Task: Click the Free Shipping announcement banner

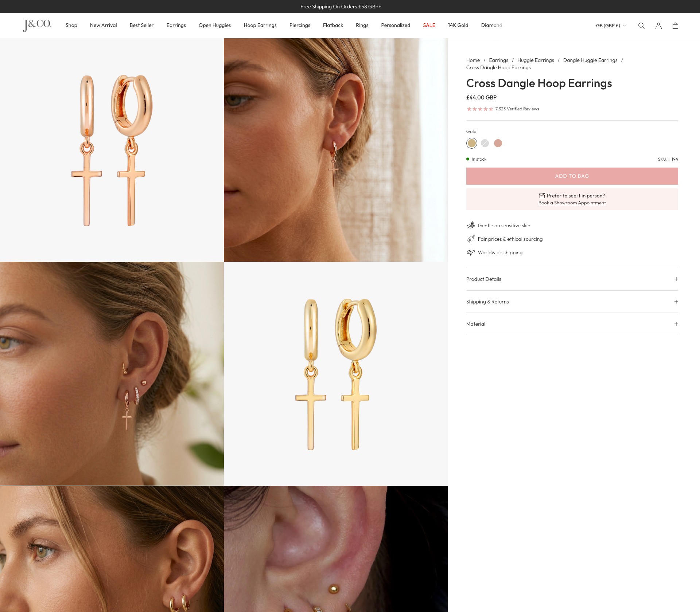Action: coord(341,7)
